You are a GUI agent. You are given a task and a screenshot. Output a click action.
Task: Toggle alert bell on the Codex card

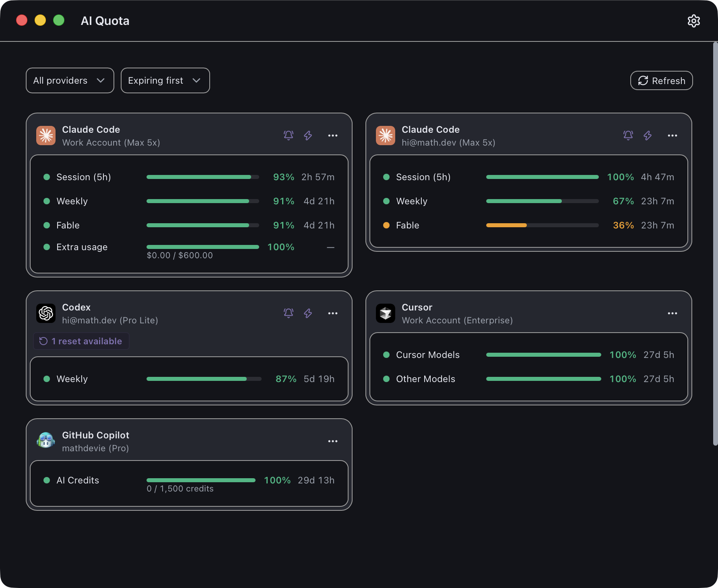pos(289,313)
